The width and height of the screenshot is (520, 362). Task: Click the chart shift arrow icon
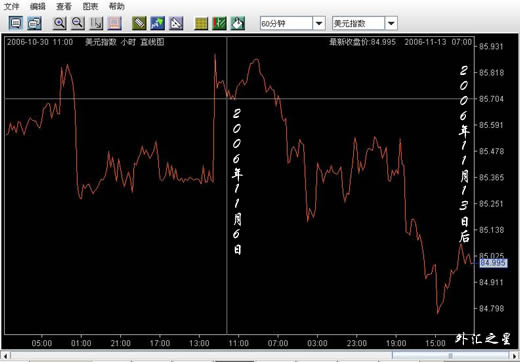click(x=96, y=23)
